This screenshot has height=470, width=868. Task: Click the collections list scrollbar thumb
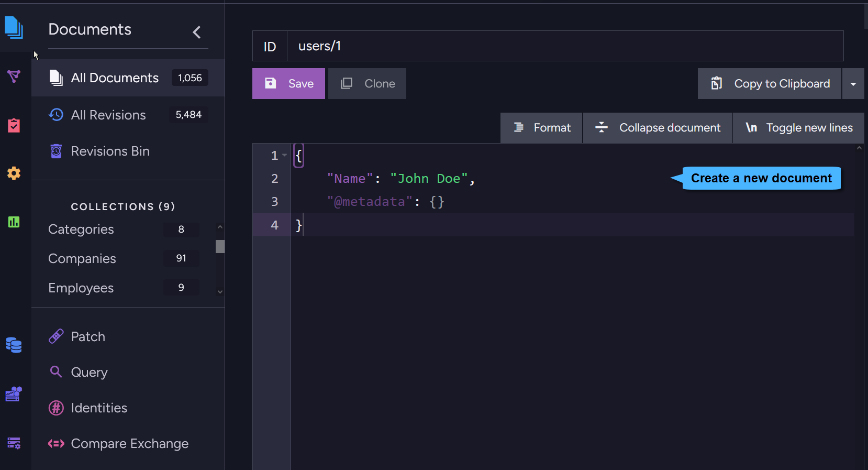click(220, 246)
